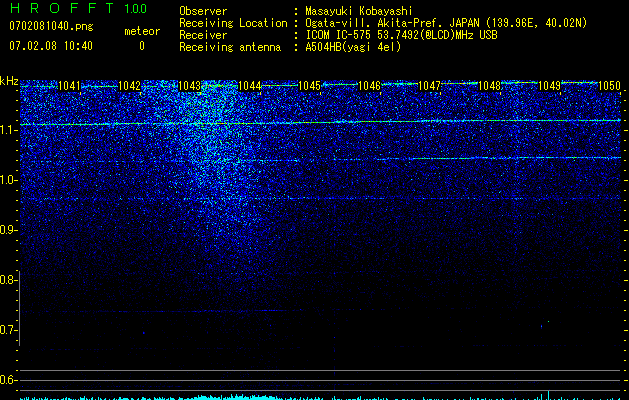This screenshot has height=400, width=629.
Task: Click the 0.8 kHz frequency label
Action: 7,280
